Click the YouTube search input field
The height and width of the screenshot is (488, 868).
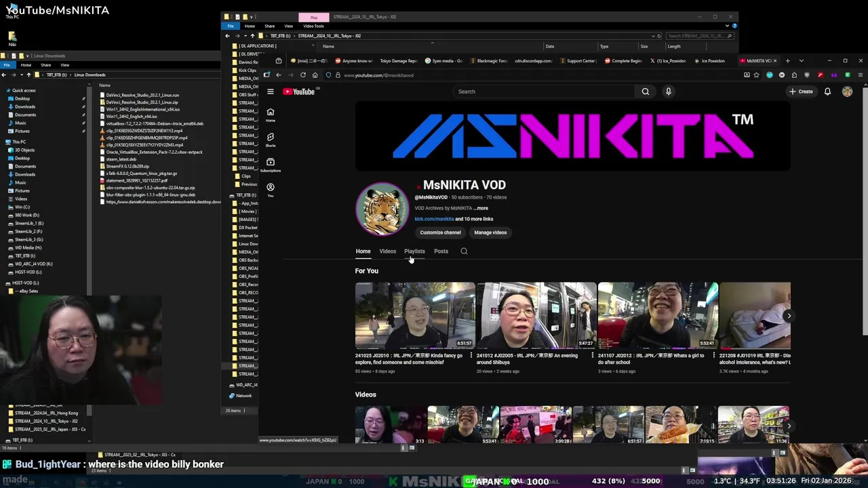(543, 91)
